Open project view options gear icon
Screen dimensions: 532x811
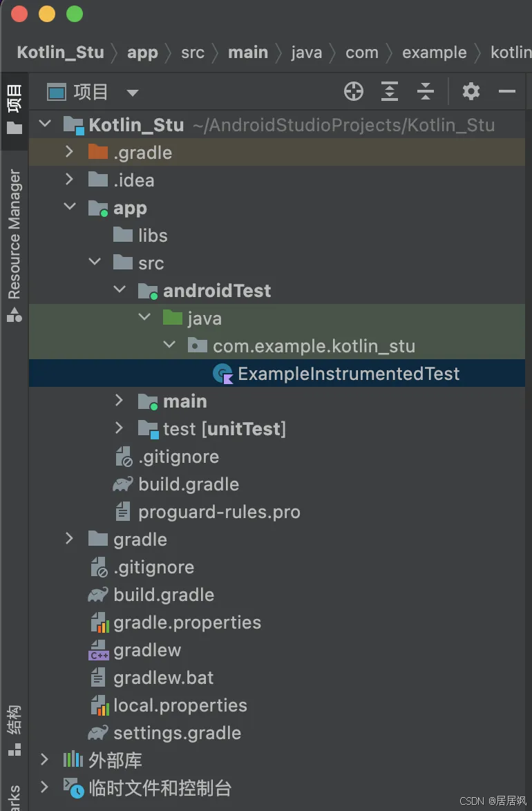point(471,92)
